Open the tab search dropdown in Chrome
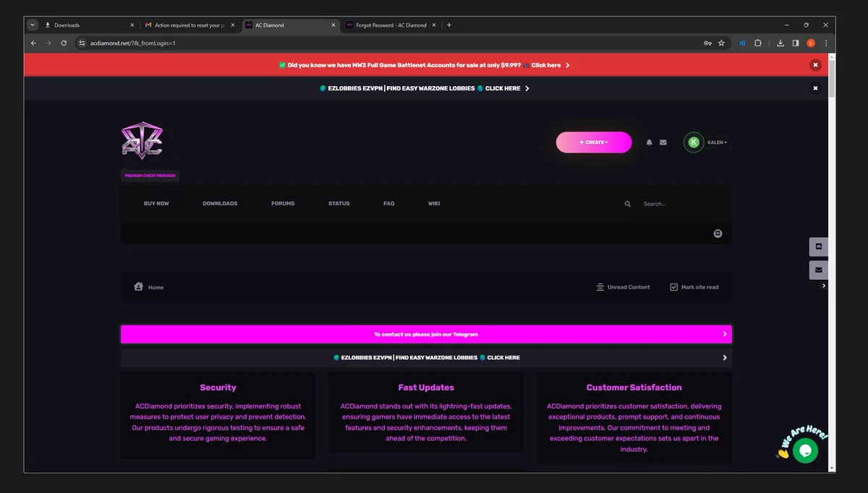This screenshot has width=868, height=493. 33,25
